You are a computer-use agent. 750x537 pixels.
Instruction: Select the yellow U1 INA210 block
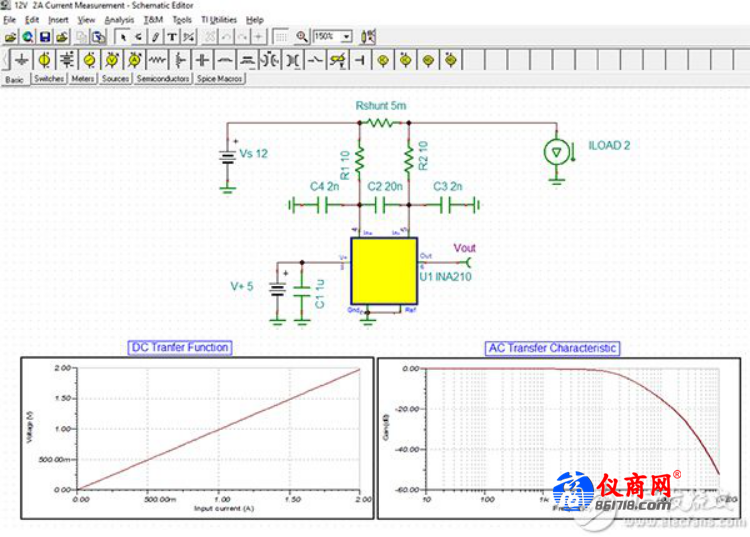[384, 271]
